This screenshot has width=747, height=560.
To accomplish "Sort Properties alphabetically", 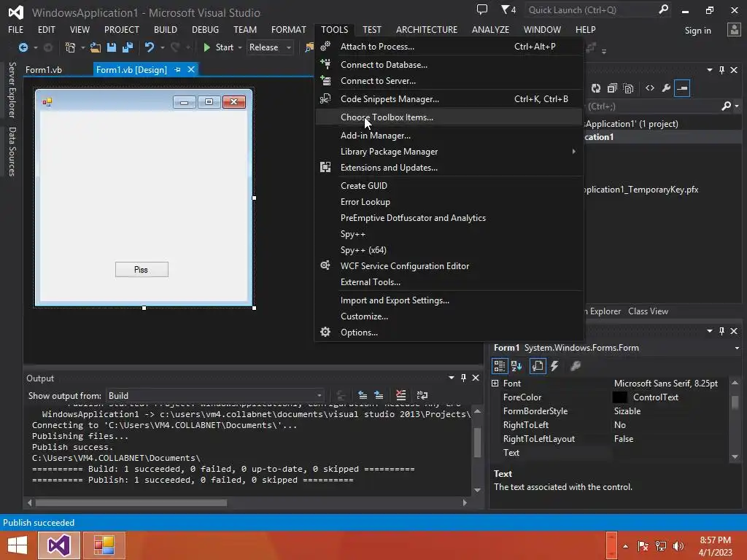I will tap(516, 366).
